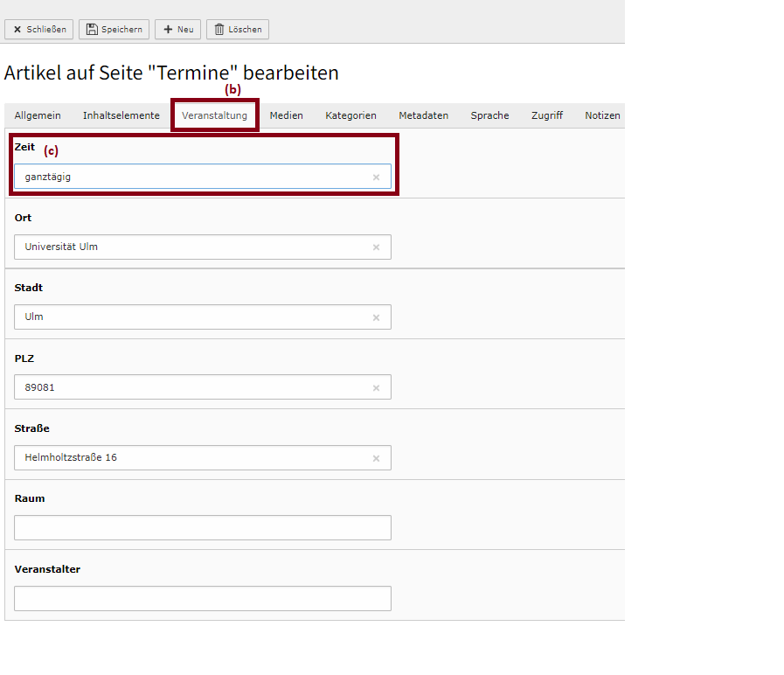Select the Veranstaltung tab
This screenshot has width=784, height=675.
[x=214, y=115]
